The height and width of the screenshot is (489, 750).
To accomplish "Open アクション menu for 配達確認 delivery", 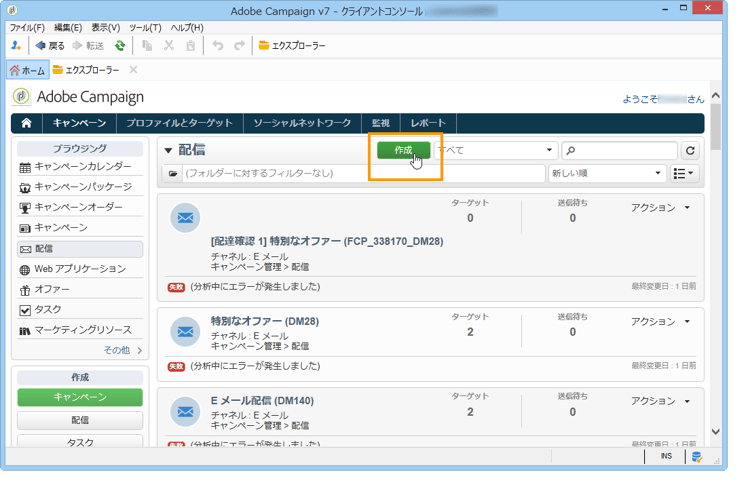I will coord(660,208).
